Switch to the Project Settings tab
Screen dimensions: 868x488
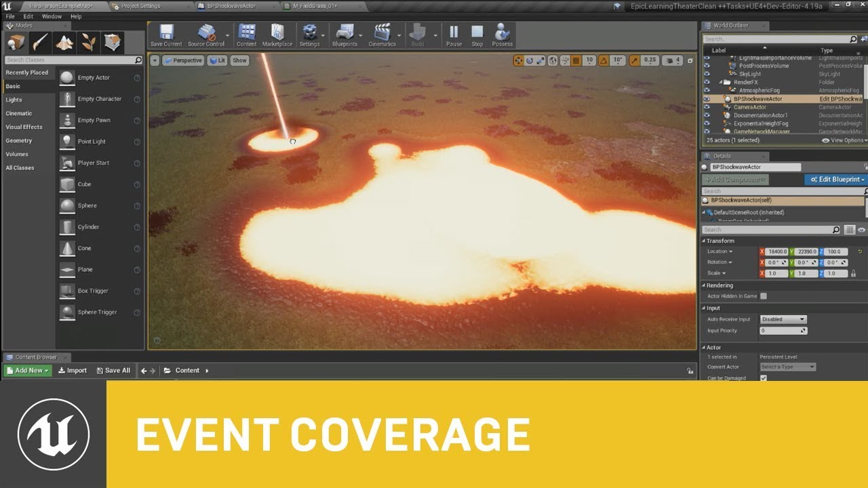point(141,6)
